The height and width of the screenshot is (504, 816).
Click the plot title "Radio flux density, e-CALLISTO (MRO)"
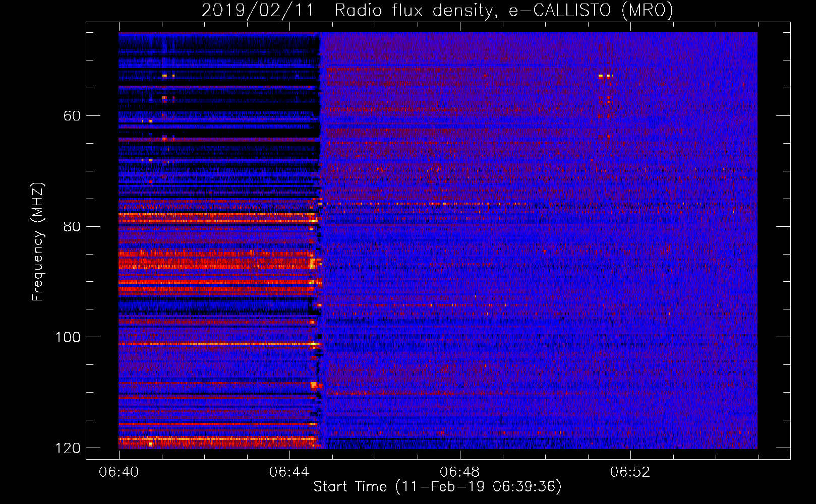click(x=504, y=11)
